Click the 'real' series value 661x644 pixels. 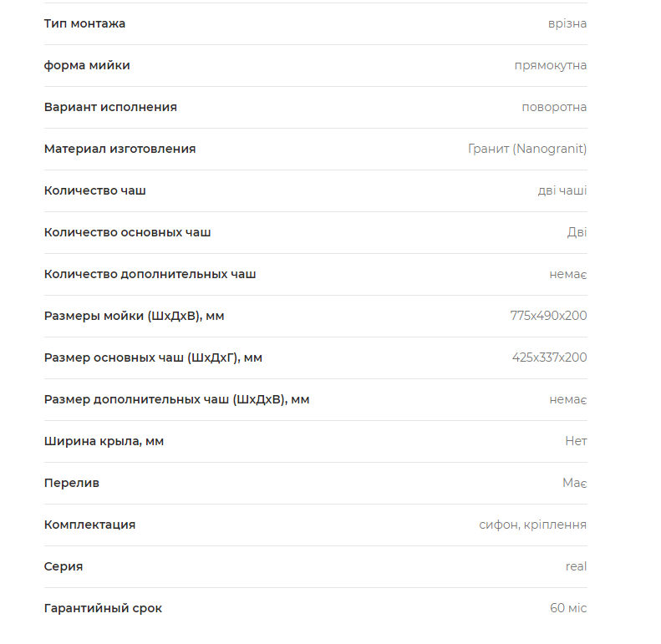click(577, 566)
